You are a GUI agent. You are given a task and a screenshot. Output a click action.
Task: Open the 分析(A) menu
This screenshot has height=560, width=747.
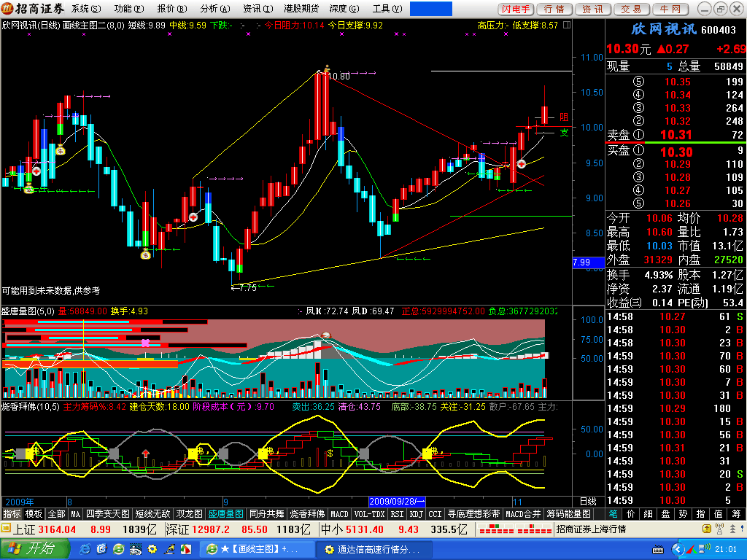point(215,9)
